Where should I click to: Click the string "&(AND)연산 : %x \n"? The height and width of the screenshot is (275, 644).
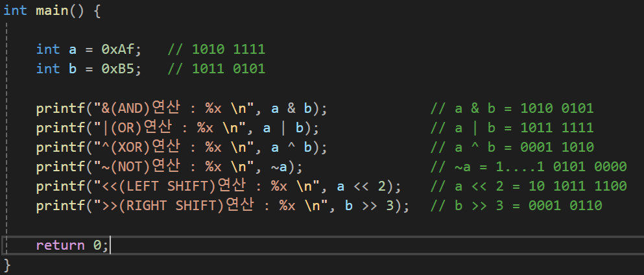point(174,108)
